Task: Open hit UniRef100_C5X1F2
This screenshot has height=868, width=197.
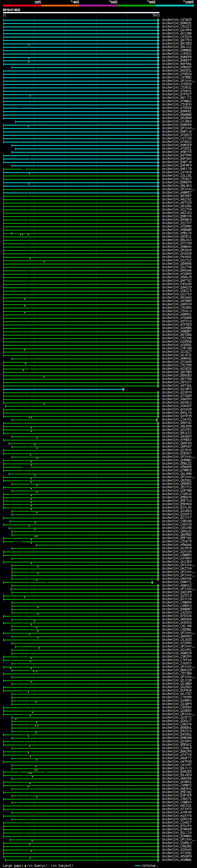Action: (x=177, y=27)
